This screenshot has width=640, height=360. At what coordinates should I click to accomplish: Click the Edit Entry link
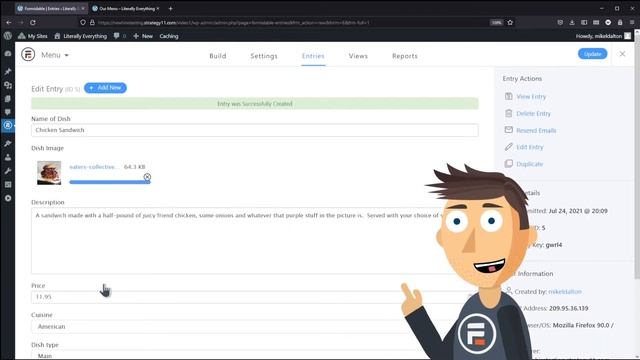[x=530, y=147]
